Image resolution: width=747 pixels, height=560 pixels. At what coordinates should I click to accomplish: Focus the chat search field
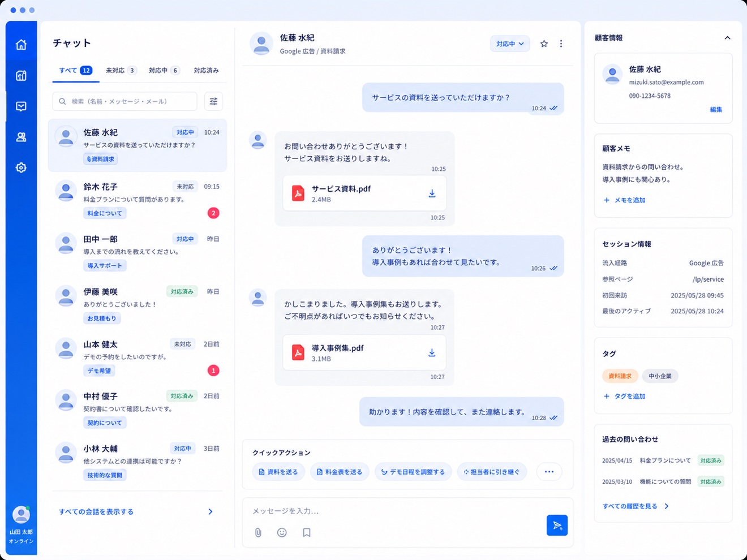(x=125, y=101)
